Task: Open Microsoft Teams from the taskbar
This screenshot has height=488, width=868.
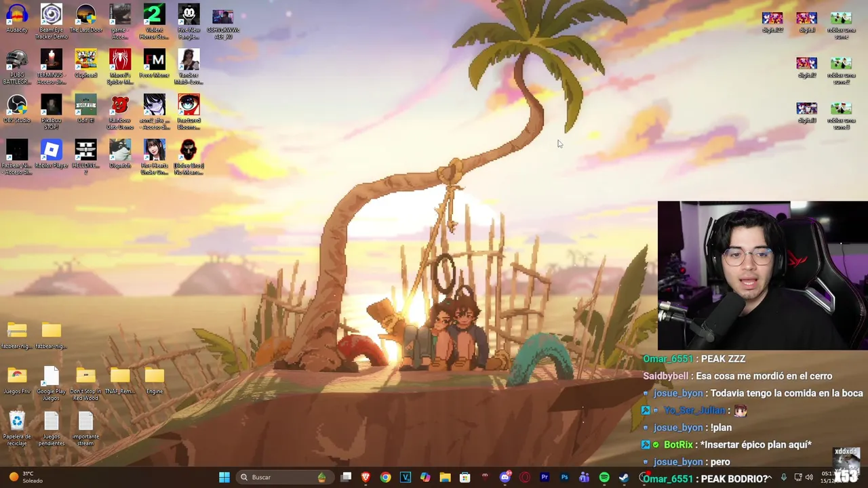Action: pyautogui.click(x=584, y=477)
